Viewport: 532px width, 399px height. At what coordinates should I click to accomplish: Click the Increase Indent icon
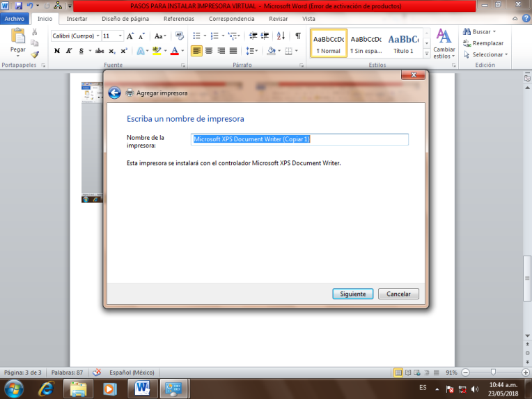[x=265, y=36]
